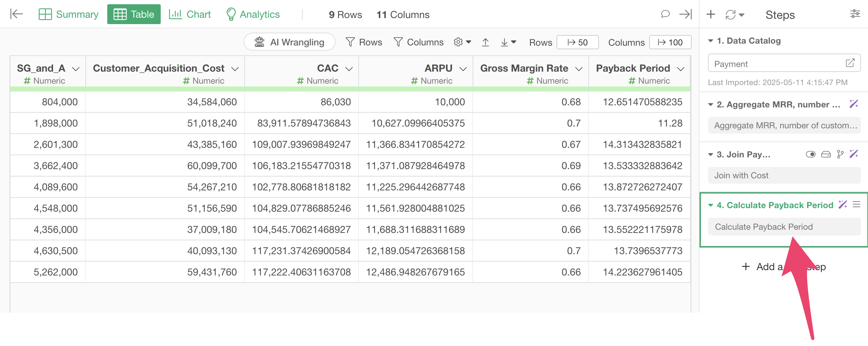Toggle step 3 enable switch
Screen dimensions: 868x346
pyautogui.click(x=811, y=154)
